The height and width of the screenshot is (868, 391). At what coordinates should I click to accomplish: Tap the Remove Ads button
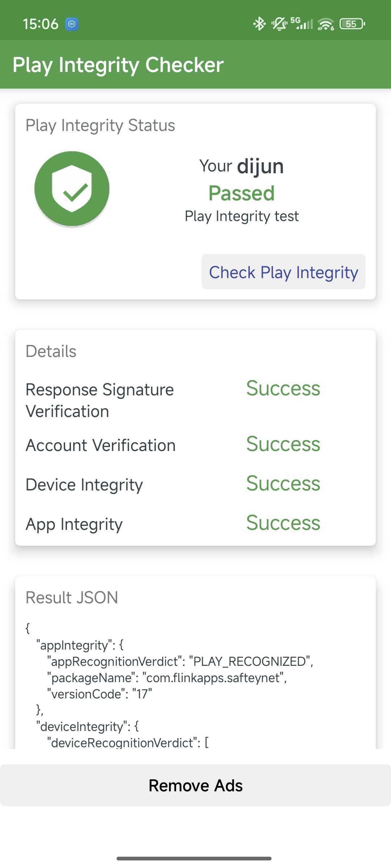[195, 785]
